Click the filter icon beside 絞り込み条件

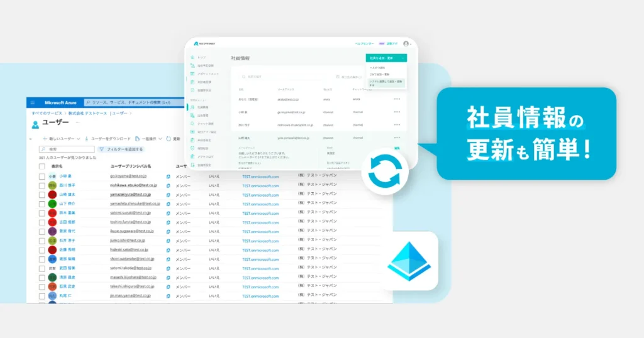pos(338,77)
